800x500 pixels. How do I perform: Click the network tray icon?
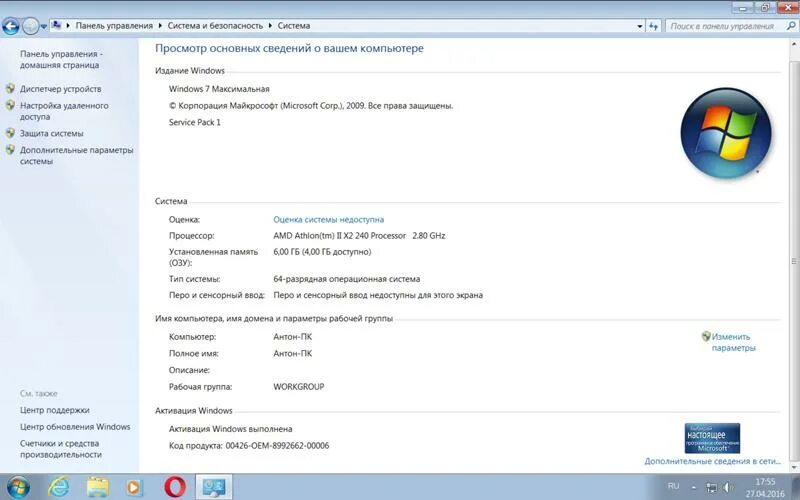click(711, 488)
